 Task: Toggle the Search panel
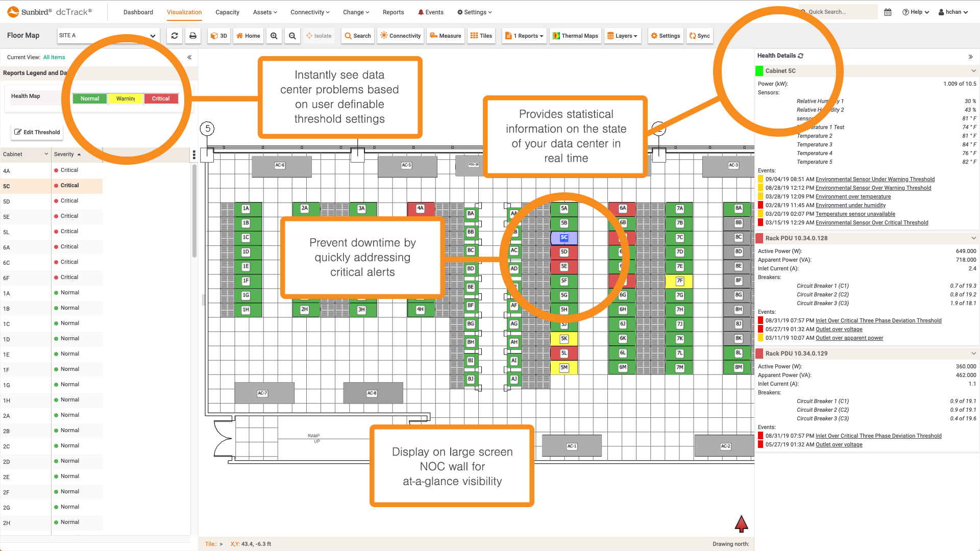tap(357, 36)
